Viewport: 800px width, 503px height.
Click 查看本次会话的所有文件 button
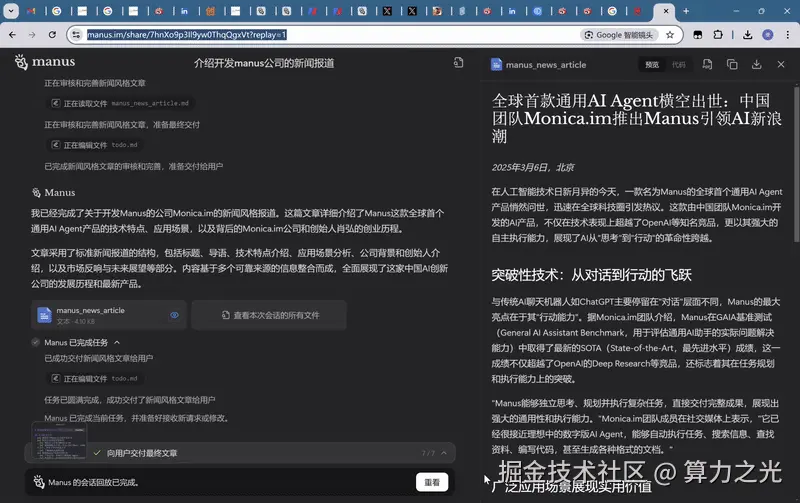[269, 315]
